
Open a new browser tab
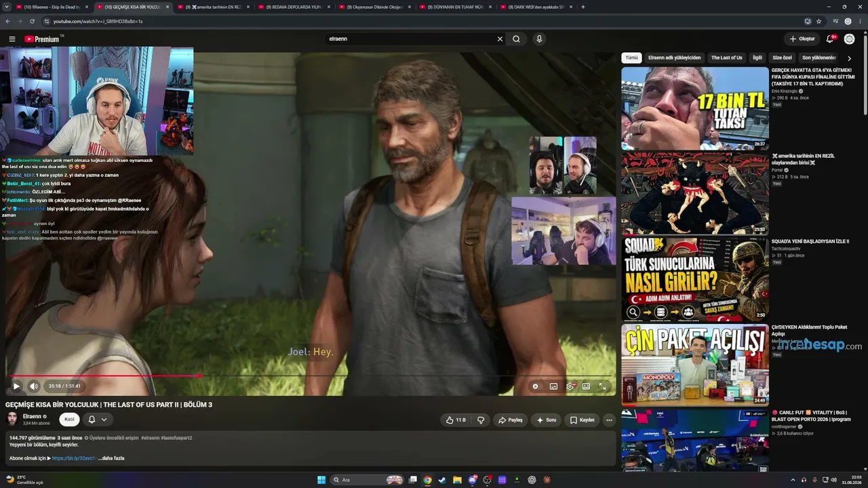click(583, 7)
